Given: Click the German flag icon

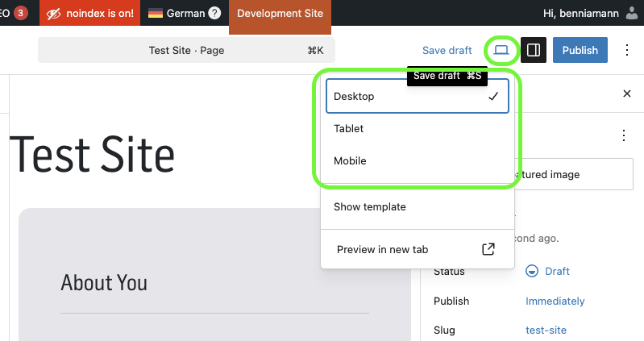Looking at the screenshot, I should coord(156,14).
